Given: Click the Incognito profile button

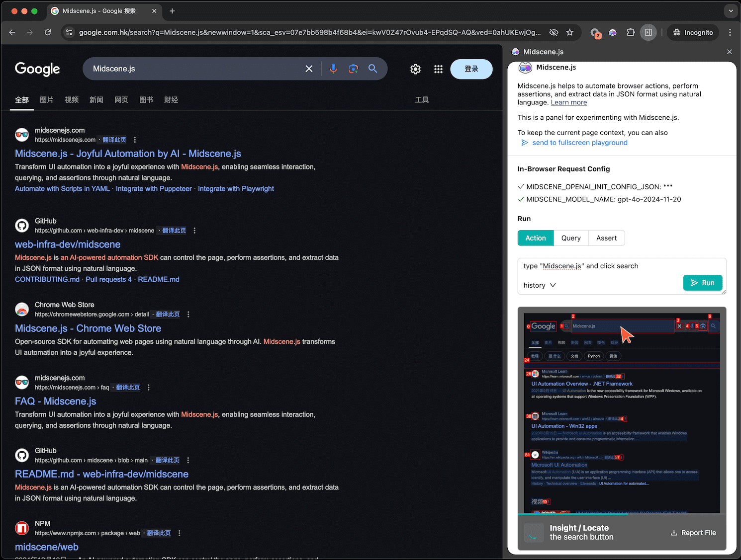Looking at the screenshot, I should pos(693,32).
